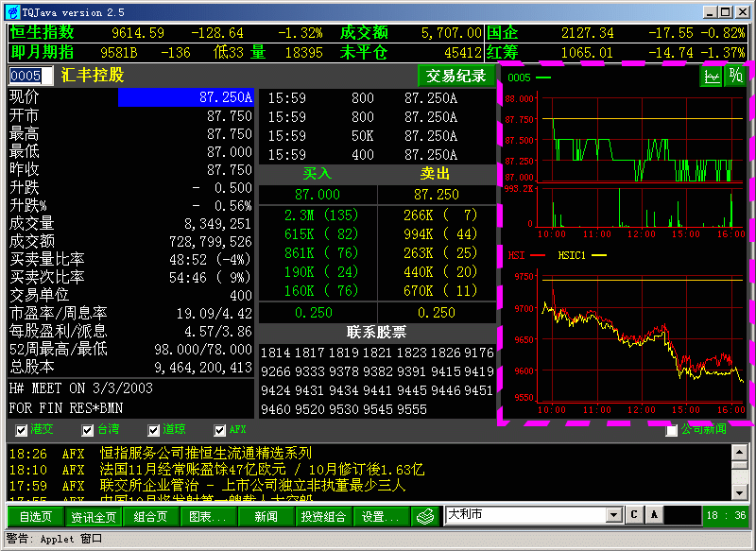Click the 未平仓 value 45412

click(463, 52)
